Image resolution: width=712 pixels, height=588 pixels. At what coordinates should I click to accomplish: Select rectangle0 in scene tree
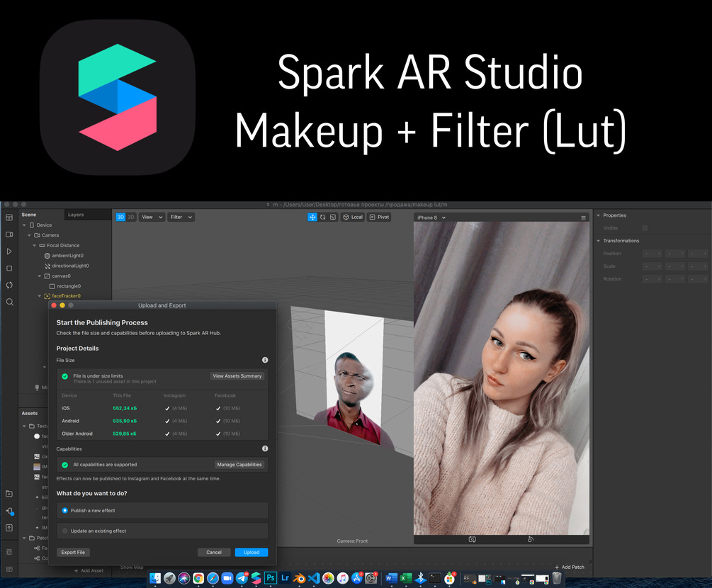pos(68,286)
